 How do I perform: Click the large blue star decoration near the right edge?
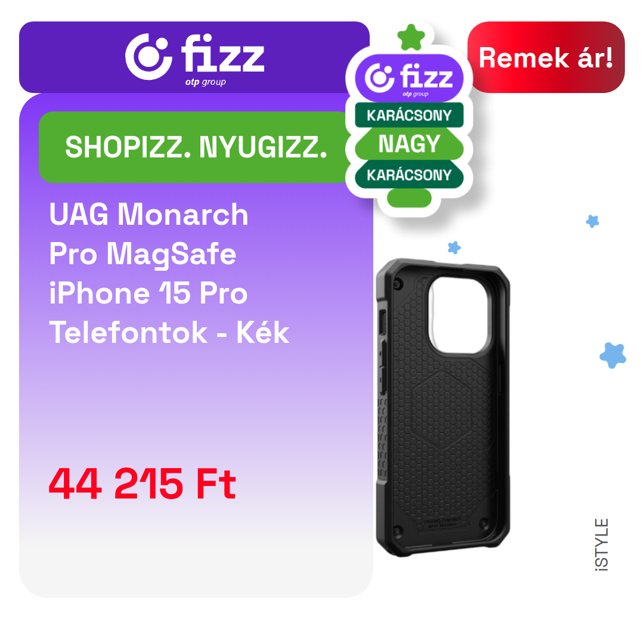point(613,355)
